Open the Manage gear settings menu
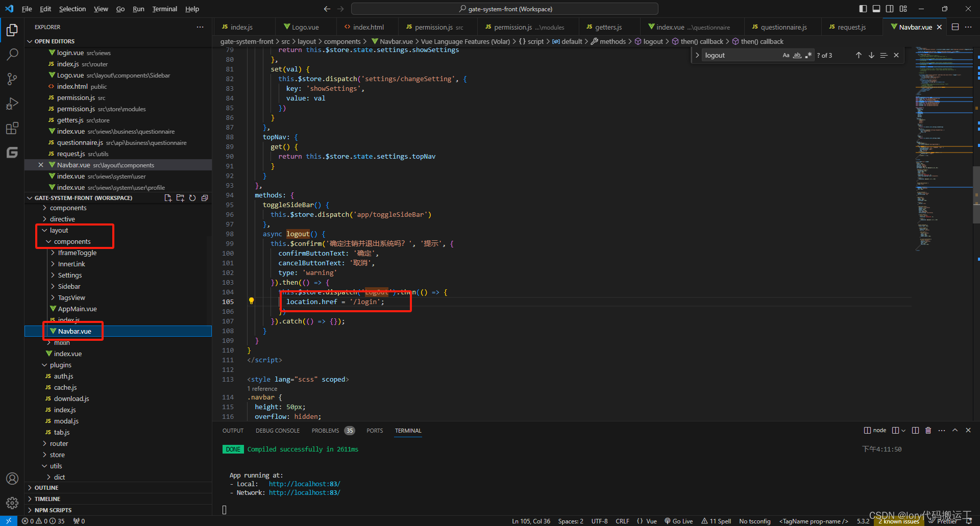This screenshot has height=526, width=980. pos(12,503)
